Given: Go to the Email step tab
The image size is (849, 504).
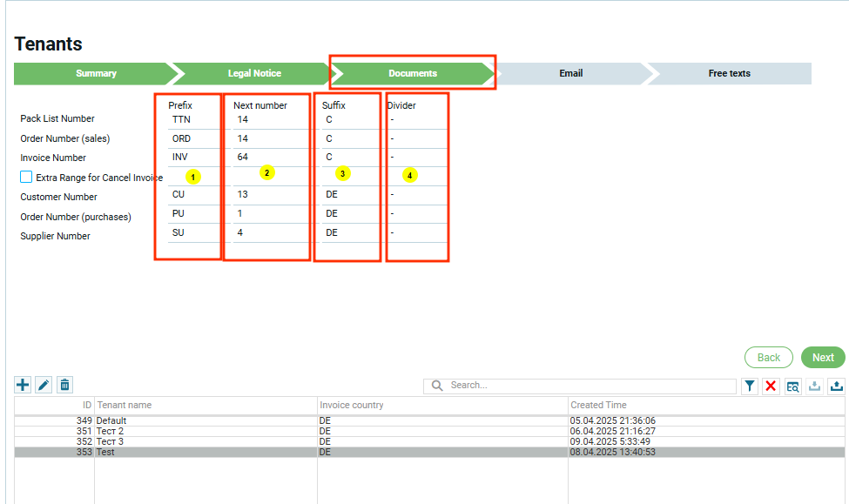Looking at the screenshot, I should (570, 73).
